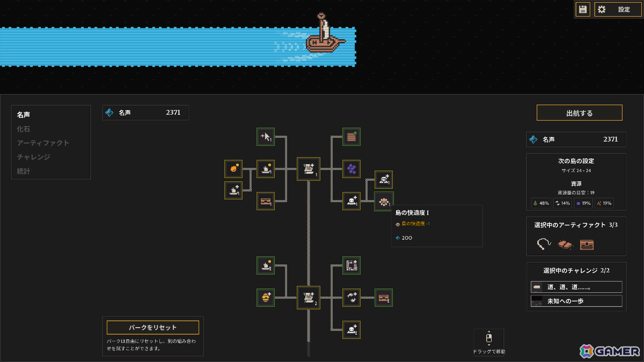Click the 出航する button
The image size is (644, 362).
580,113
